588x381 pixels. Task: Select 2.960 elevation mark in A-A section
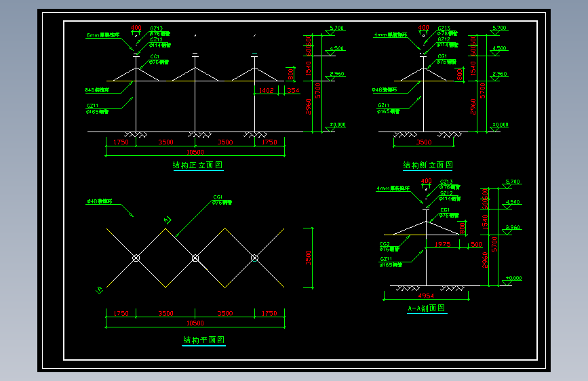(513, 227)
